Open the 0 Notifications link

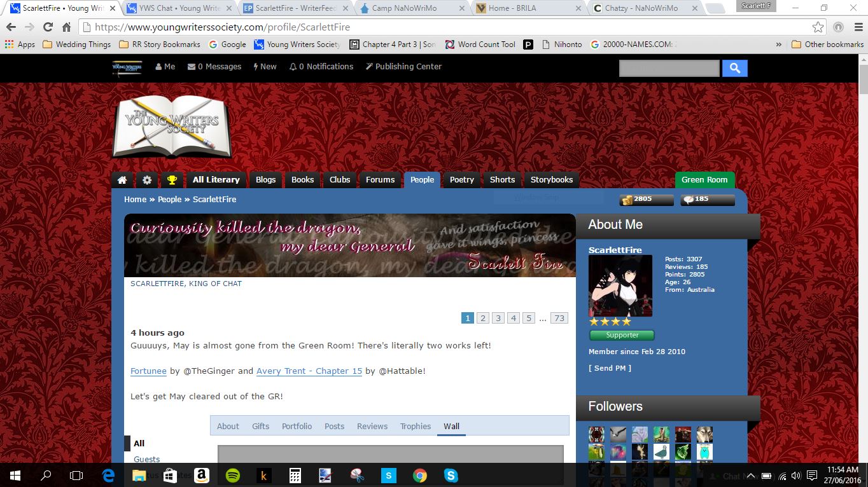tap(321, 67)
